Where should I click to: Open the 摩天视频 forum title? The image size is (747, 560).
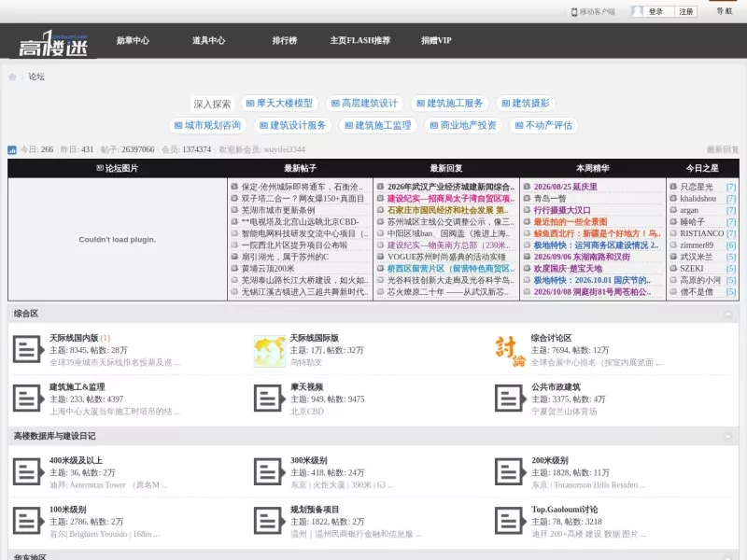[x=307, y=387]
